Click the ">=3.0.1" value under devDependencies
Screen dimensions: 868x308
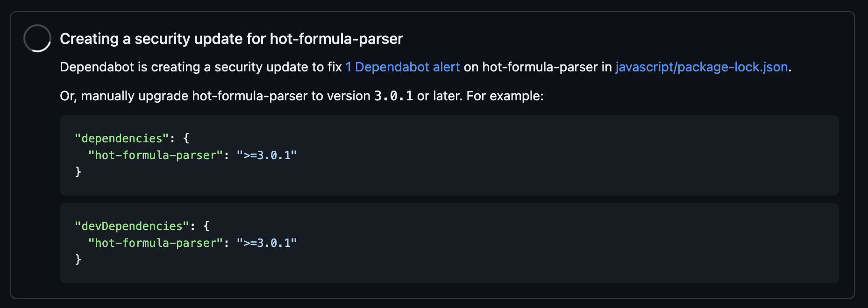pyautogui.click(x=267, y=243)
